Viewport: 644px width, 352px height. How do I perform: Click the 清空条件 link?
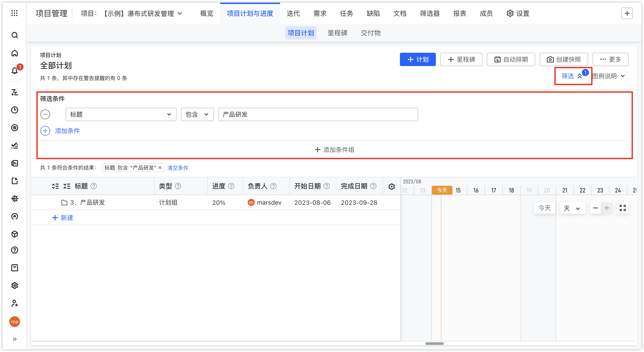178,168
